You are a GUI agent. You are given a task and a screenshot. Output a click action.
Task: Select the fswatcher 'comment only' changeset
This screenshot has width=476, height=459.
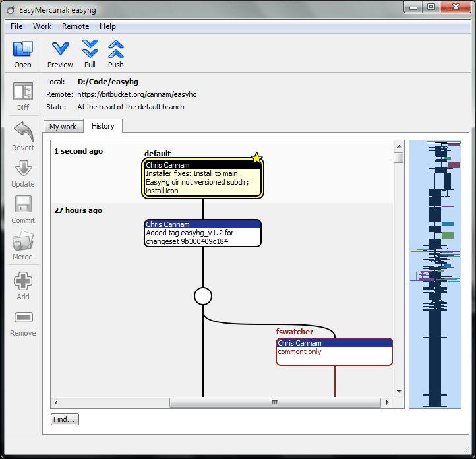tap(334, 352)
